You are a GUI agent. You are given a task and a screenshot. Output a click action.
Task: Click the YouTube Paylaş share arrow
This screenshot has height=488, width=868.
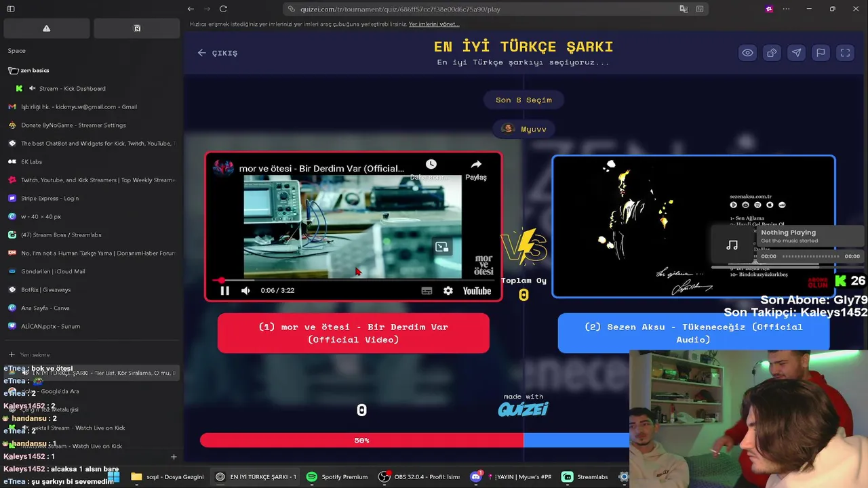click(x=476, y=169)
